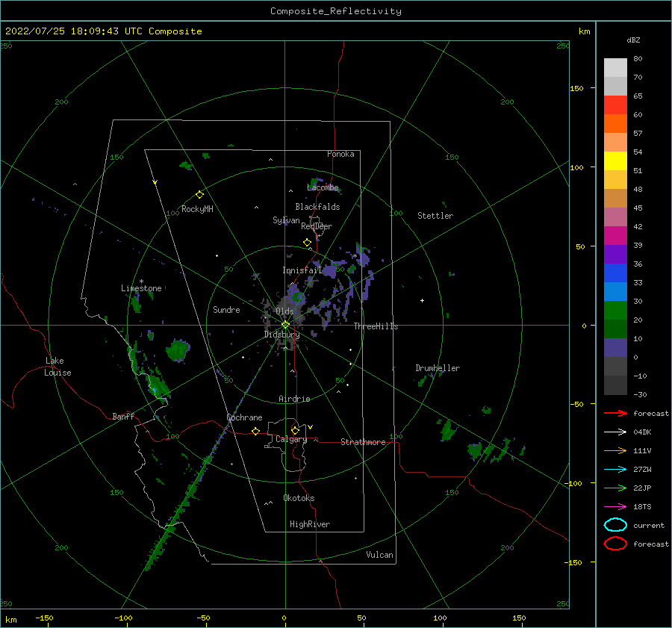Click the Limestone label
Viewport: 672px width, 628px height.
141,288
